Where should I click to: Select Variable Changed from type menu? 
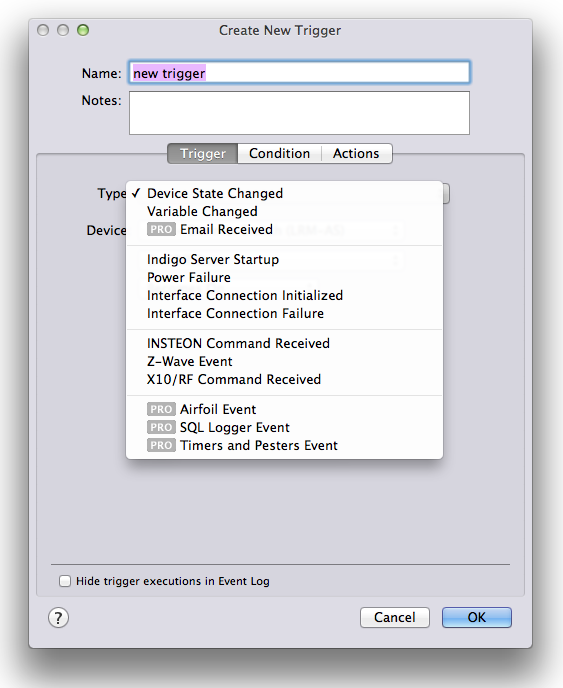click(x=284, y=211)
